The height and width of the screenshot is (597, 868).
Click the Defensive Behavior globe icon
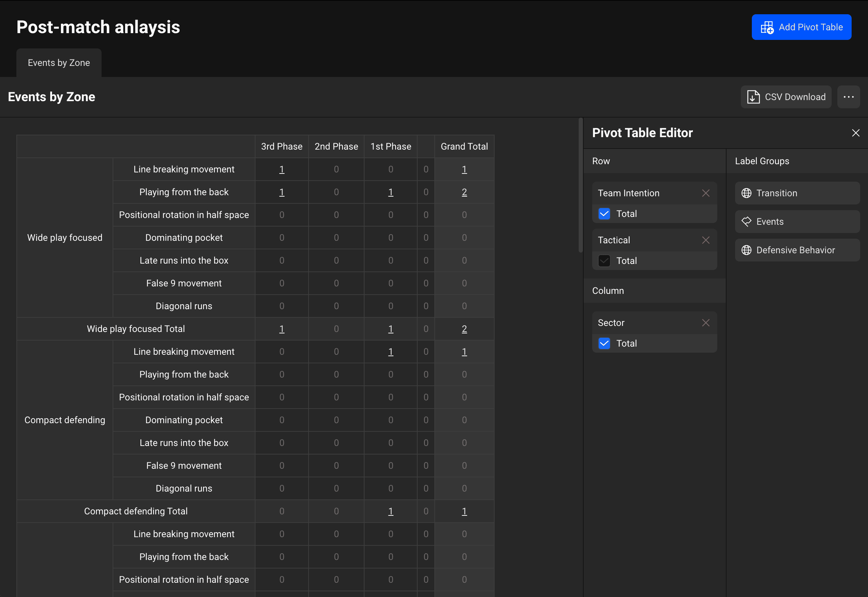[x=746, y=250]
